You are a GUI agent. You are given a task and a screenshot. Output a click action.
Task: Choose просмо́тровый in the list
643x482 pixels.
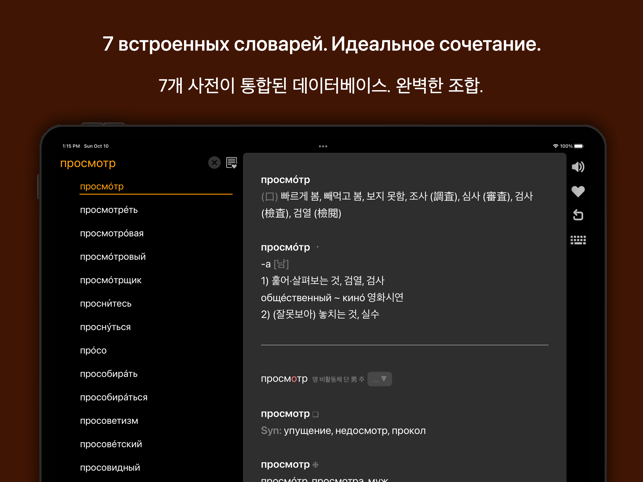[x=113, y=257]
